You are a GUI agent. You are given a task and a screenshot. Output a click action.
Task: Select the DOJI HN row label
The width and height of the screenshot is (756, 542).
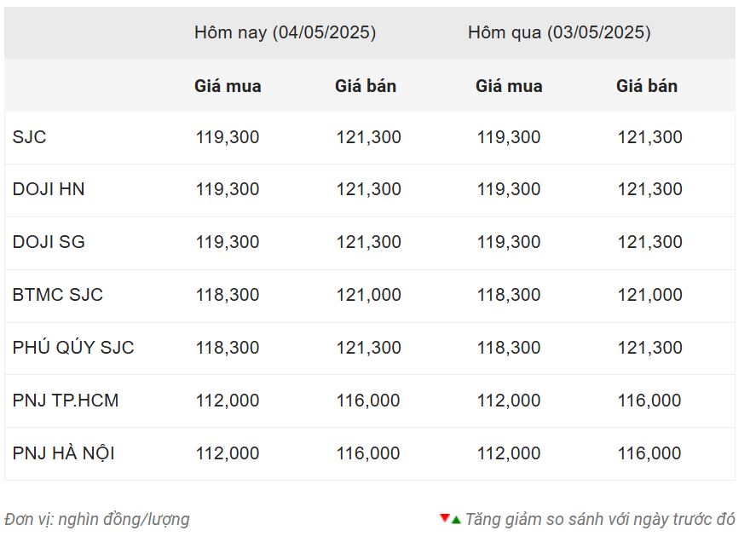click(49, 189)
